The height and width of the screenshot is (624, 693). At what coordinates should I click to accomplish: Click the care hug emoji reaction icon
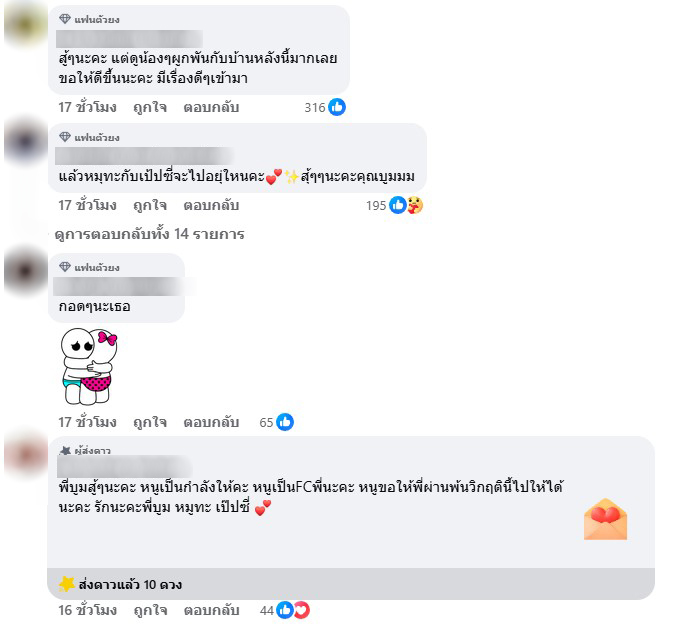415,205
